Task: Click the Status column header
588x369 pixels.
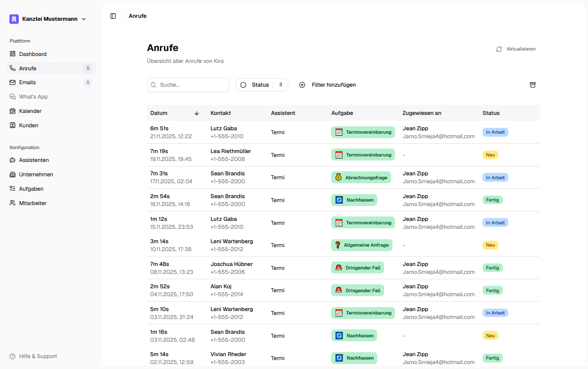Action: pos(491,113)
